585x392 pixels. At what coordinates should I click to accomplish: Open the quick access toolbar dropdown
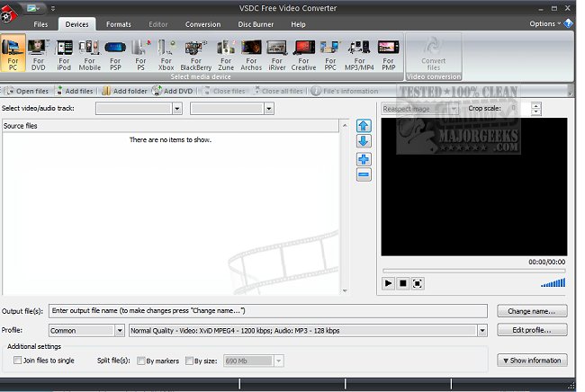52,8
